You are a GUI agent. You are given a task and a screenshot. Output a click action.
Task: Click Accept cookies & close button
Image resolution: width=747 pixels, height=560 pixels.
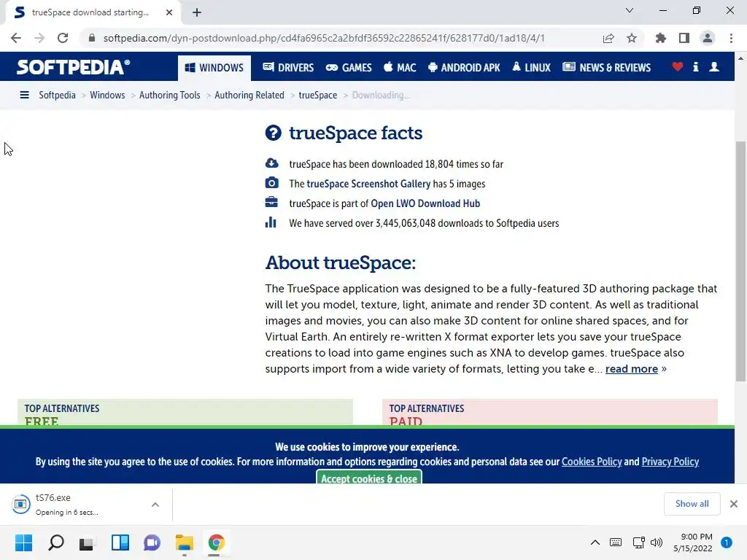pyautogui.click(x=369, y=478)
